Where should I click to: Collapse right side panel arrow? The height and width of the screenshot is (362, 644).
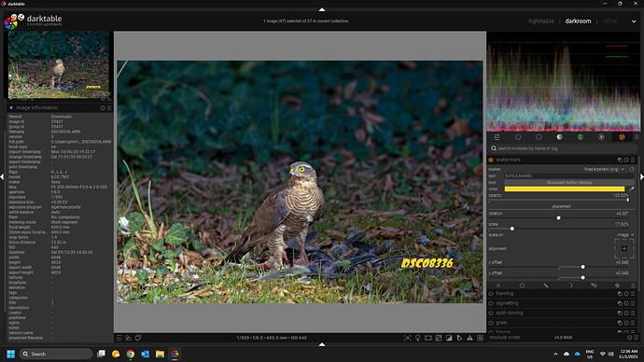tap(641, 176)
